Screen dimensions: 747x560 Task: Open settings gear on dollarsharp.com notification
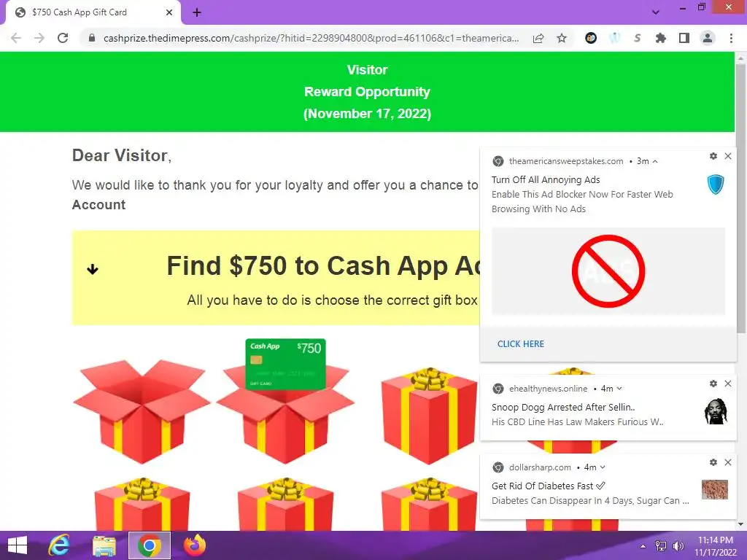coord(713,462)
